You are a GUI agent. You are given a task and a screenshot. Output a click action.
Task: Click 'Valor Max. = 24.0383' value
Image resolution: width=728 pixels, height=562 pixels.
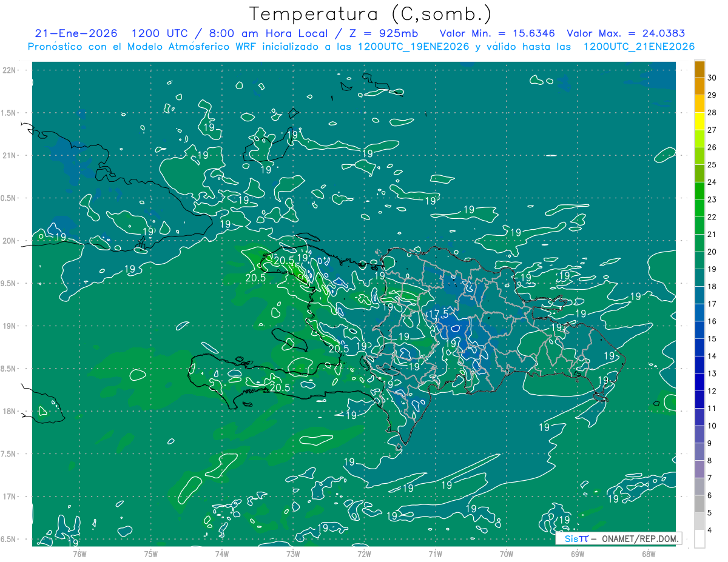[626, 34]
